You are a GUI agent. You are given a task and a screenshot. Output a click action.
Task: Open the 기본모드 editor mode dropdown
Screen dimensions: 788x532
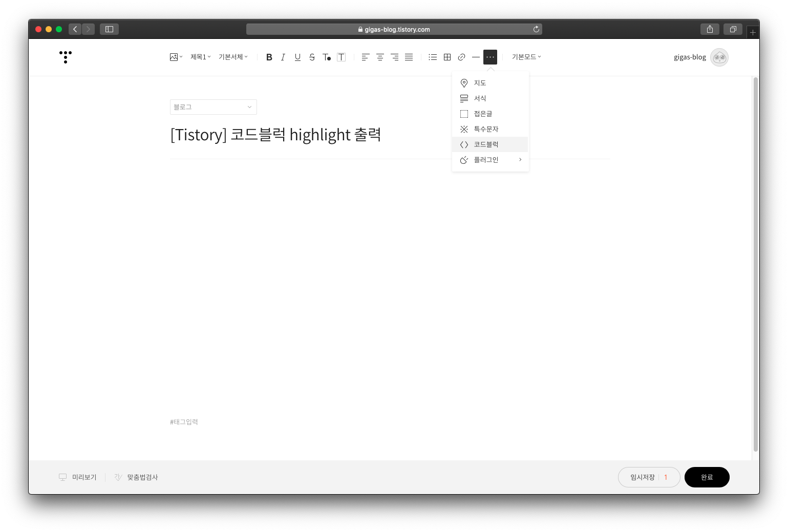[526, 57]
